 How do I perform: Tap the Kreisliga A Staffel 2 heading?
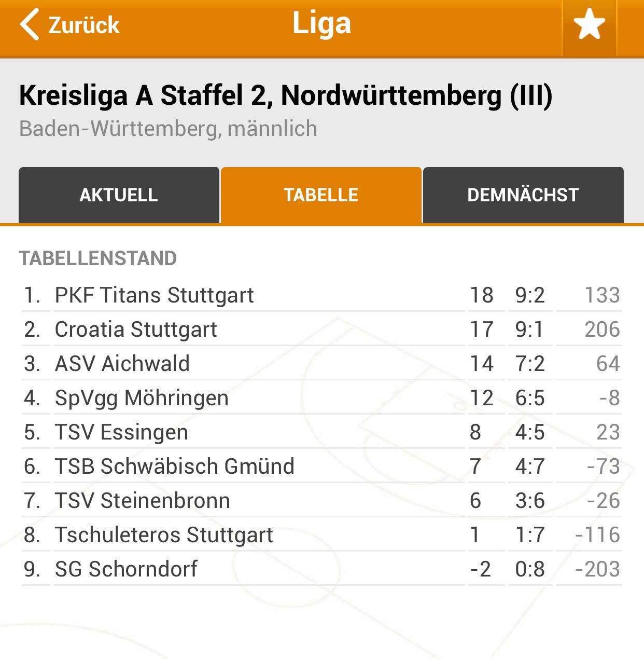pyautogui.click(x=286, y=95)
